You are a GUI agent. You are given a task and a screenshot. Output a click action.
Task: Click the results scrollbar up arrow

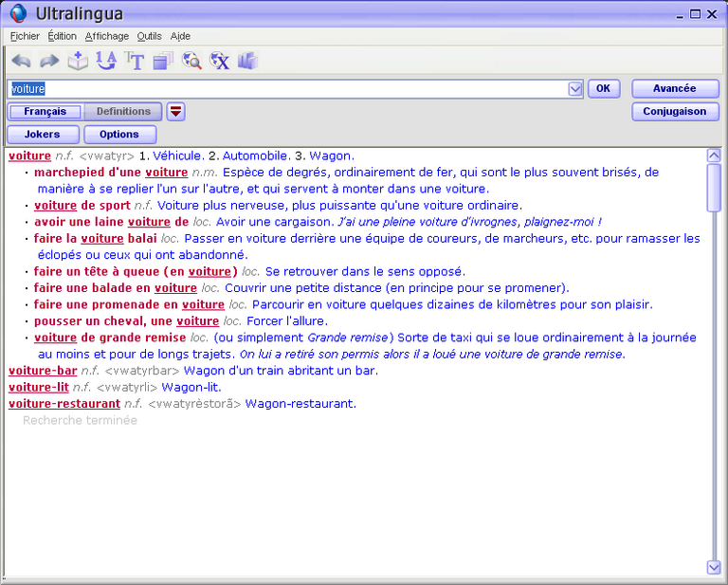[713, 155]
